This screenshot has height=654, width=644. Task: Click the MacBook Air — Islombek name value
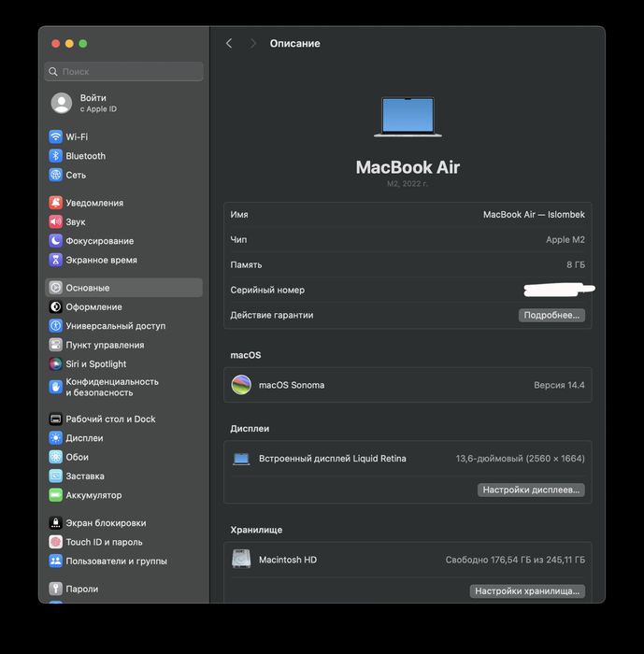pos(534,214)
